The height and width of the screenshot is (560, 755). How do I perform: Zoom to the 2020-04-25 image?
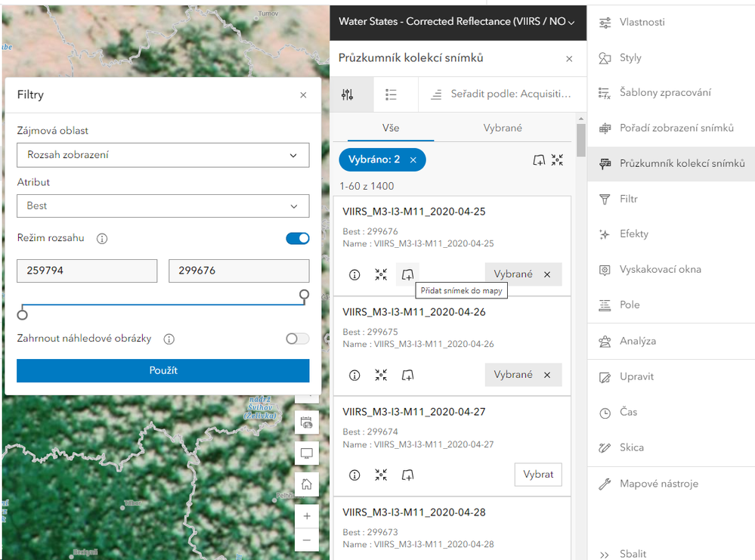click(381, 274)
